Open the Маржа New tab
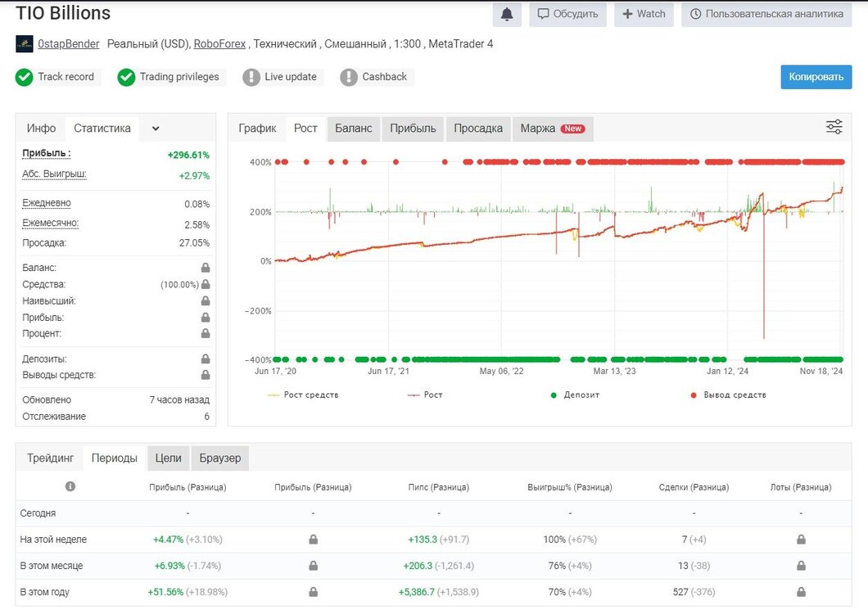Viewport: 868px width, 614px height. 553,129
